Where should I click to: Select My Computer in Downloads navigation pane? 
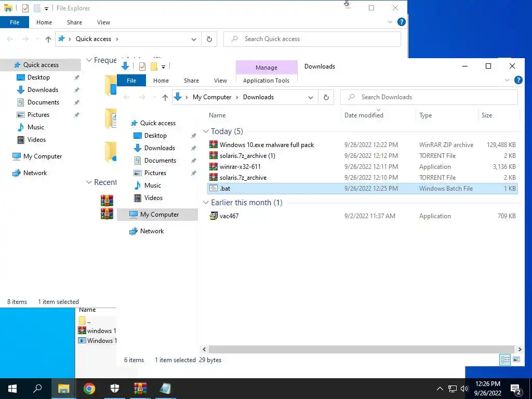[x=157, y=215]
